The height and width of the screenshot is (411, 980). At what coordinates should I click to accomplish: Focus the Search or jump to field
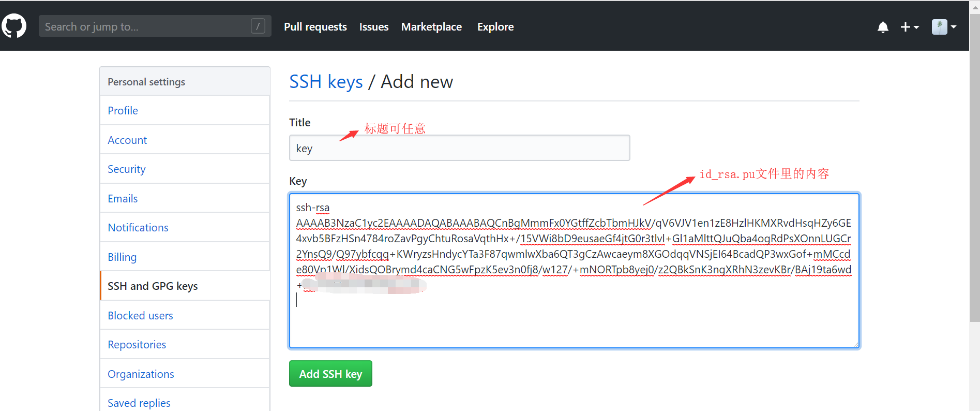point(155,26)
